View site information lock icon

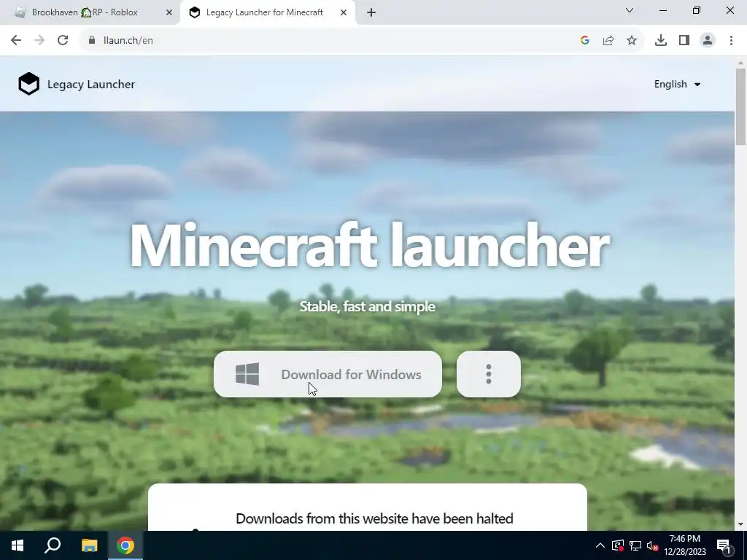point(92,41)
